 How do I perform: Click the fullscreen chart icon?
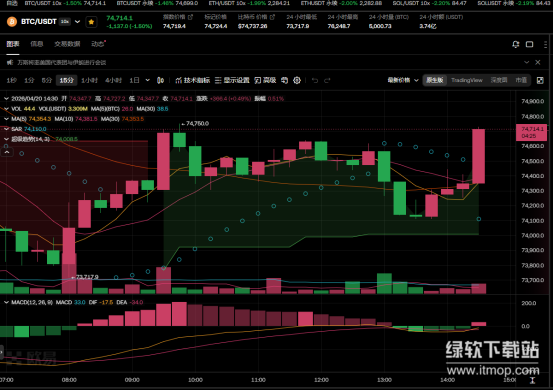pos(540,81)
